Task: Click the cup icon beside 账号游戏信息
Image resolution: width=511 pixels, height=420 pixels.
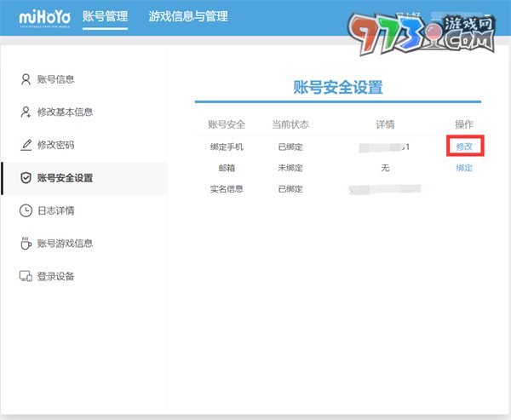Action: coord(26,244)
